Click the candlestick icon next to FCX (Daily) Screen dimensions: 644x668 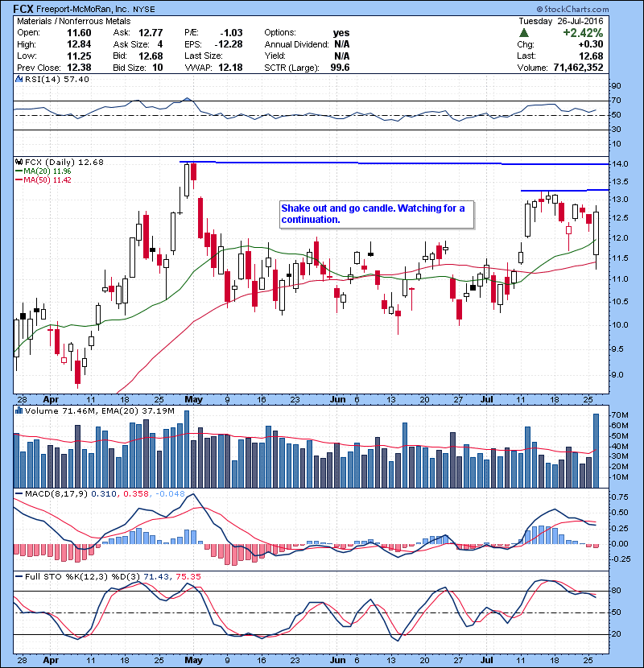tap(19, 162)
